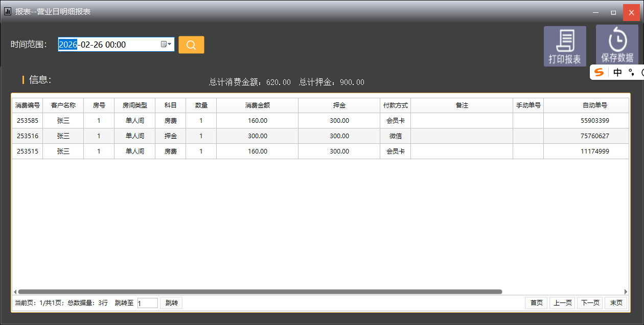Click the 跳转至 page number input field
Image resolution: width=644 pixels, height=325 pixels.
tap(147, 303)
